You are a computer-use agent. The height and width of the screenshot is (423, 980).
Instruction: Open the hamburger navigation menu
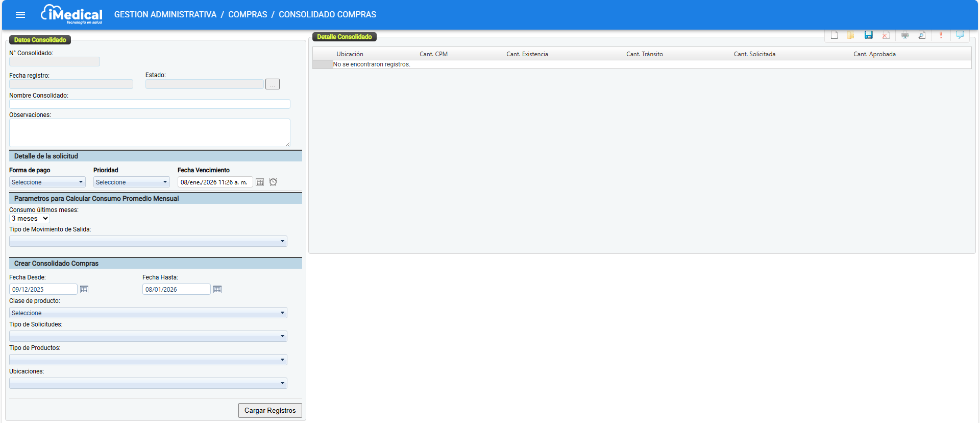coord(20,15)
